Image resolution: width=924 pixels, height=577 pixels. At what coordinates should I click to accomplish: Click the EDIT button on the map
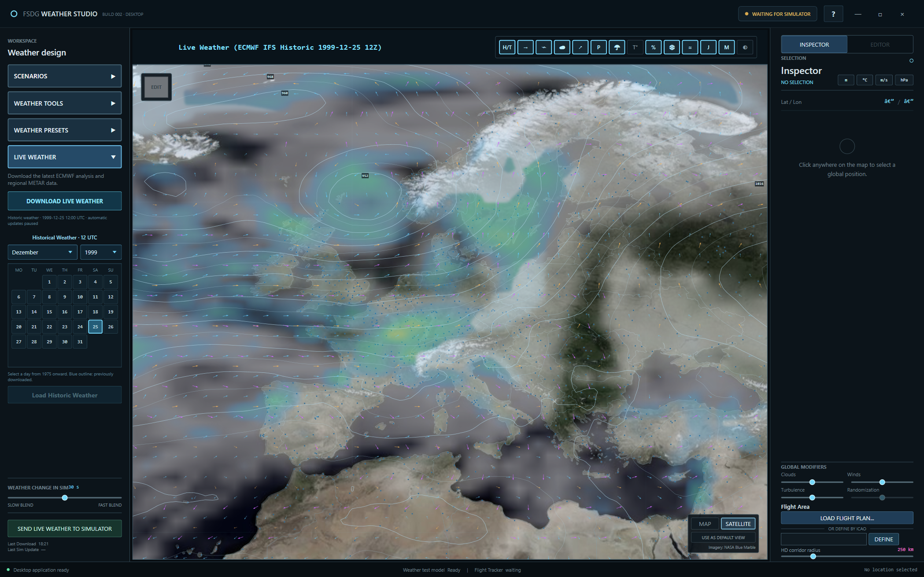(x=156, y=87)
